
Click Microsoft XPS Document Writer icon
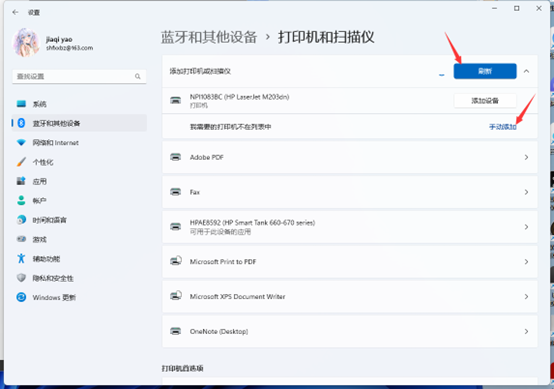(176, 295)
